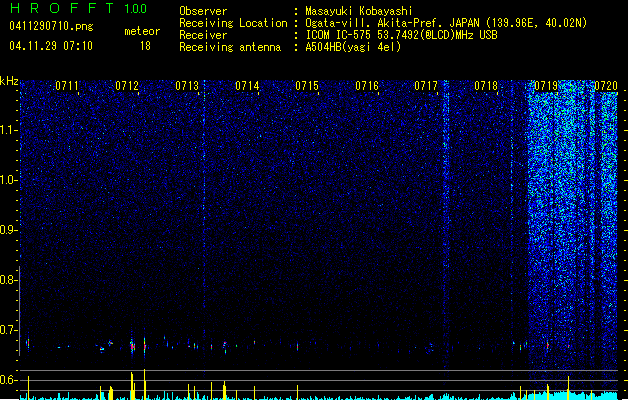Click the Receiving antenna label
The image size is (629, 400).
click(230, 47)
